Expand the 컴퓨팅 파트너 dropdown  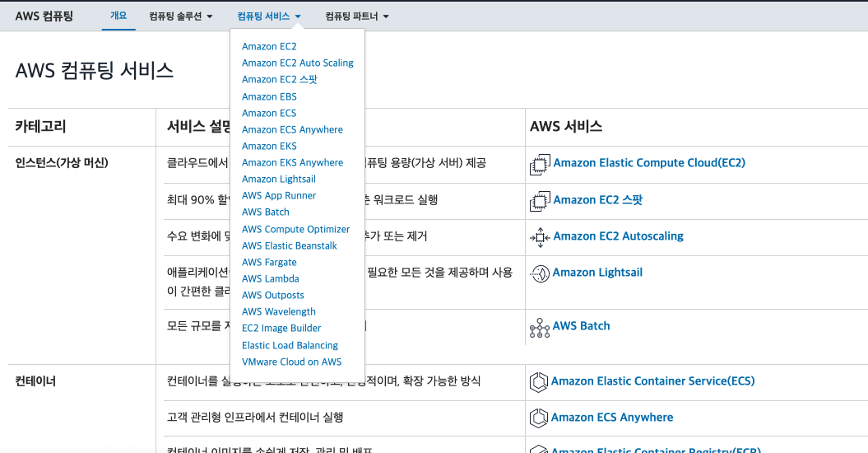click(357, 16)
